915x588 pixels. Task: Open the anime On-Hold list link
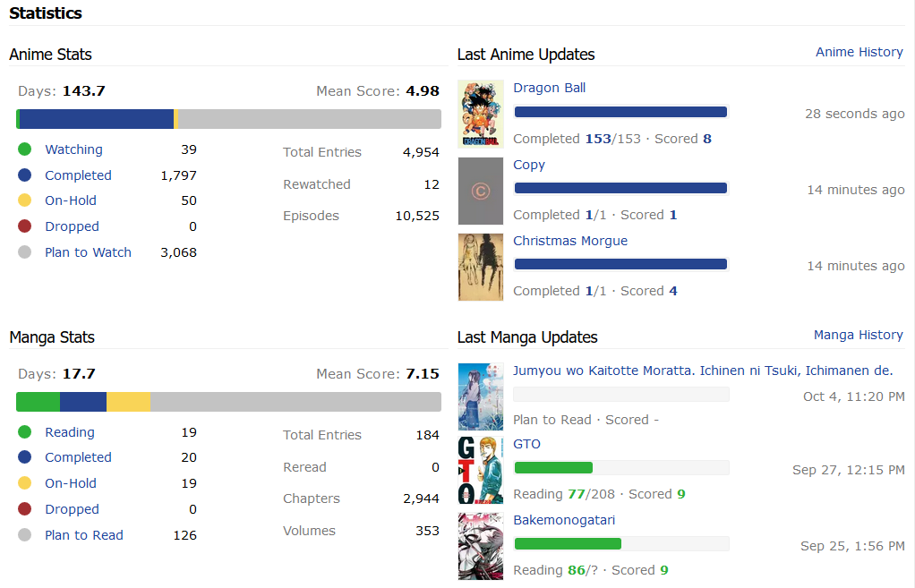(71, 200)
